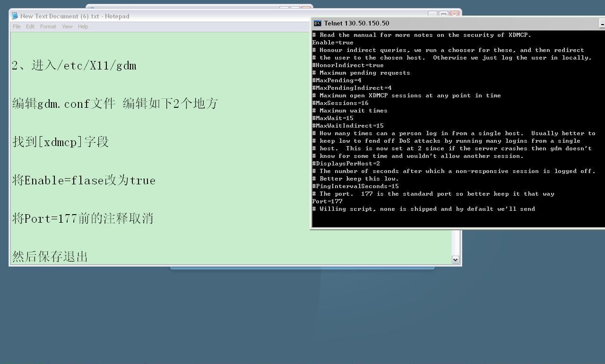
Task: Open the Format menu in Notepad
Action: (48, 26)
